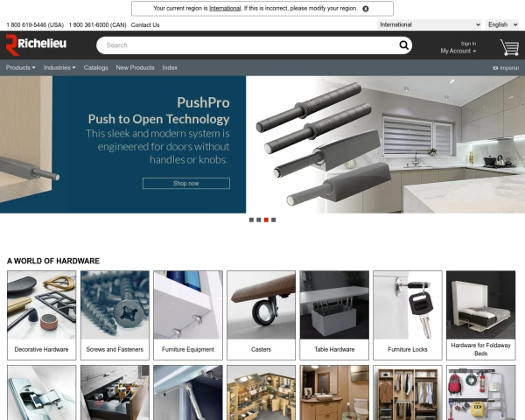Select the second carousel slide dot
Screen dimensions: 525x420
pos(259,220)
